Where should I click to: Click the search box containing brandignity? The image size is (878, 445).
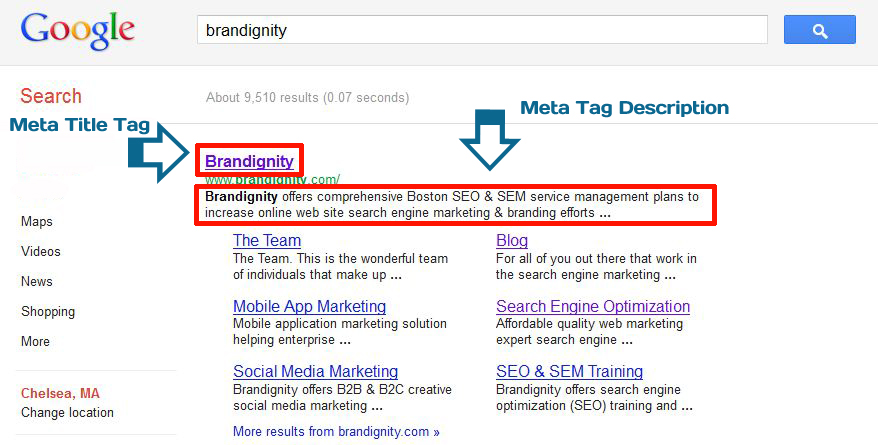[482, 30]
